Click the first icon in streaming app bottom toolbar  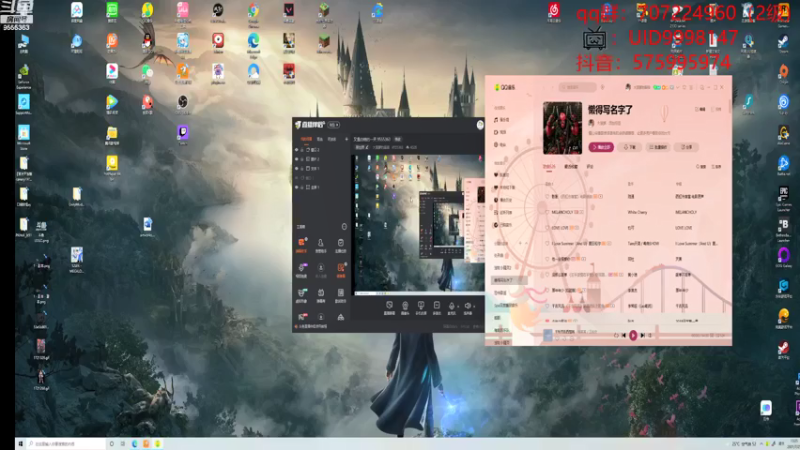click(389, 307)
